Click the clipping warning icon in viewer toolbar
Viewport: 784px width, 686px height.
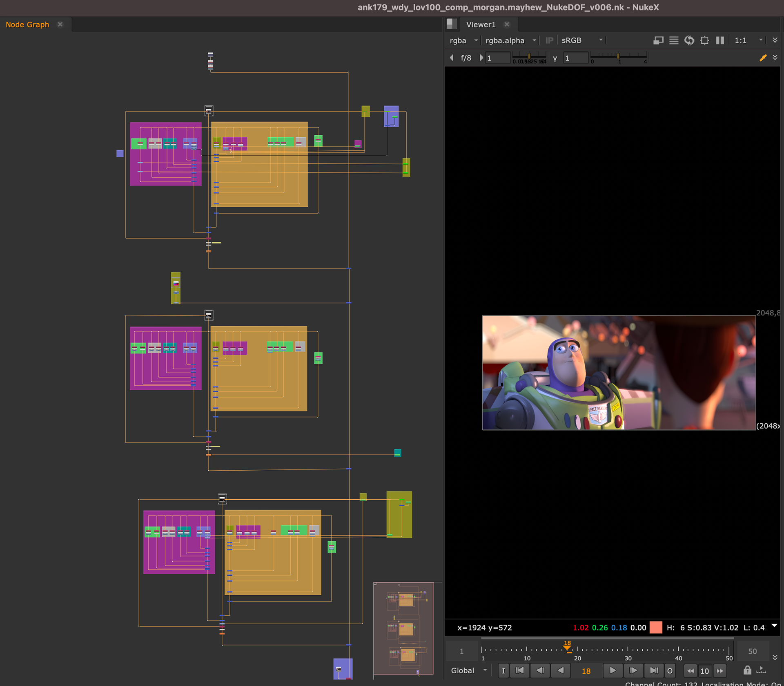coord(658,40)
